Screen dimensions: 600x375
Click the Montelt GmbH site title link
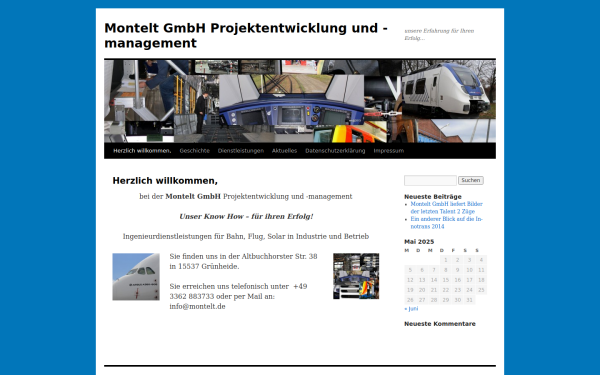(x=246, y=35)
